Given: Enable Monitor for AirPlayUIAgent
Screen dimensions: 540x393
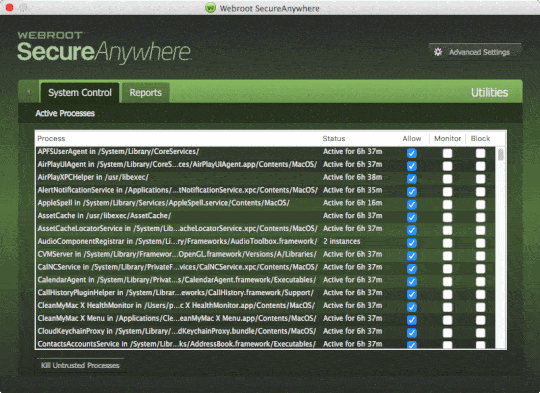Looking at the screenshot, I should pos(447,166).
